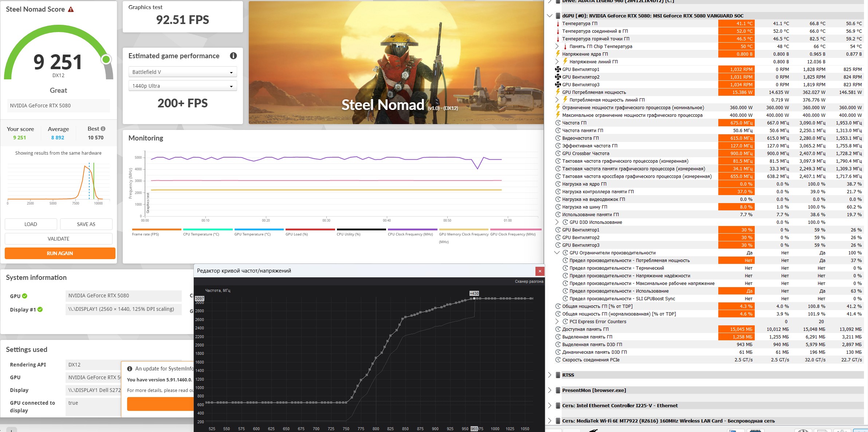Click the orange RUN AGAIN button
Screen dimensions: 868x432
[x=60, y=253]
